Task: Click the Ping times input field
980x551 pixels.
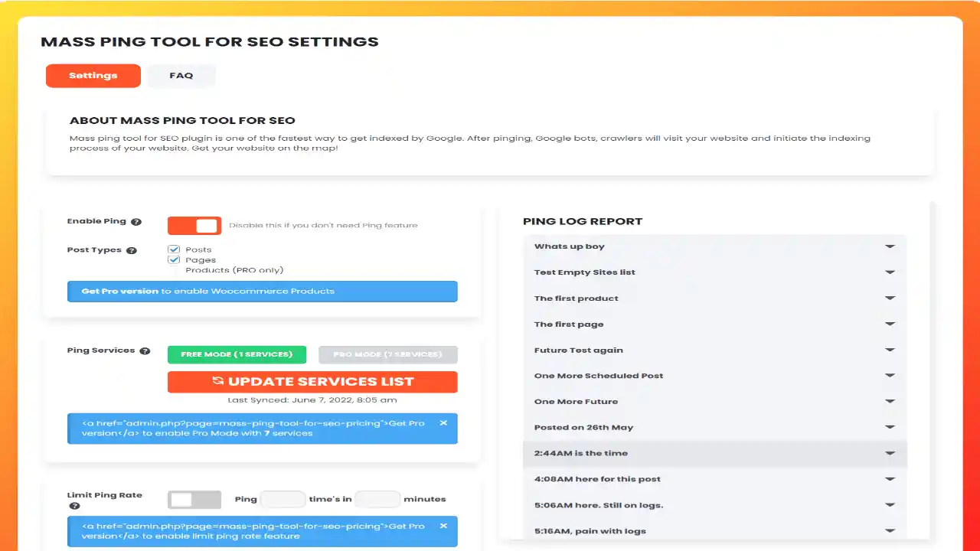Action: 283,500
